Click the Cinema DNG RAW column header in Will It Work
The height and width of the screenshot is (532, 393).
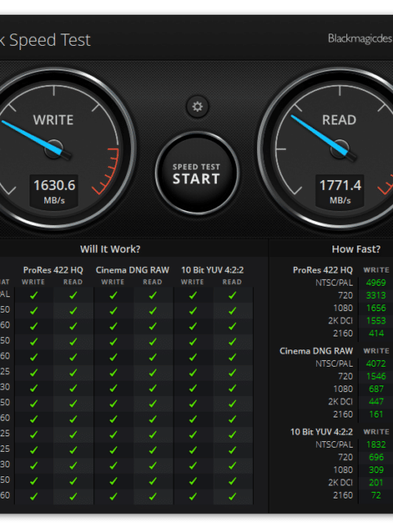point(133,270)
